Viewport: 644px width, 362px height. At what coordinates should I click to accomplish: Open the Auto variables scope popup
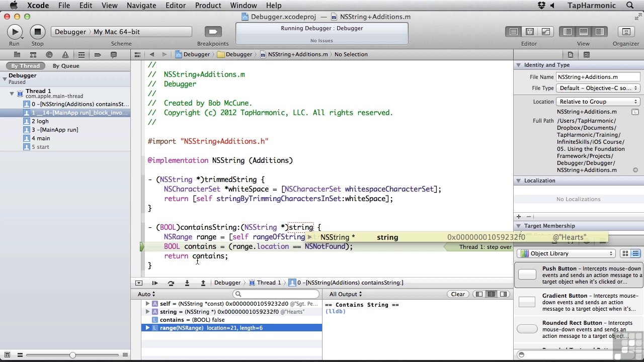(146, 294)
